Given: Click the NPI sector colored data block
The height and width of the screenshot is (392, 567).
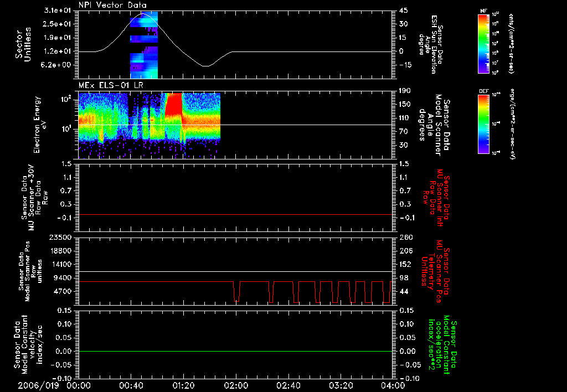Looking at the screenshot, I should (144, 45).
